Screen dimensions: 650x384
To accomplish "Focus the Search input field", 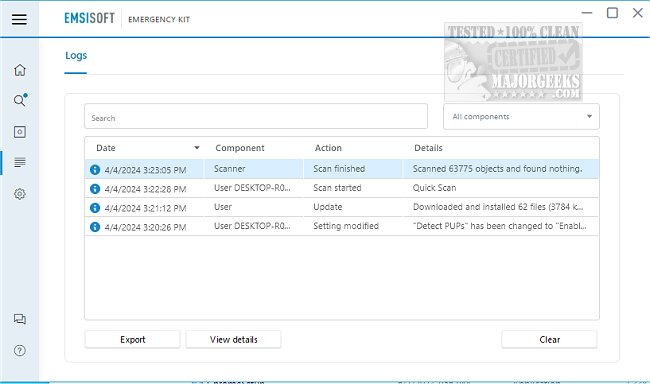I will (256, 117).
